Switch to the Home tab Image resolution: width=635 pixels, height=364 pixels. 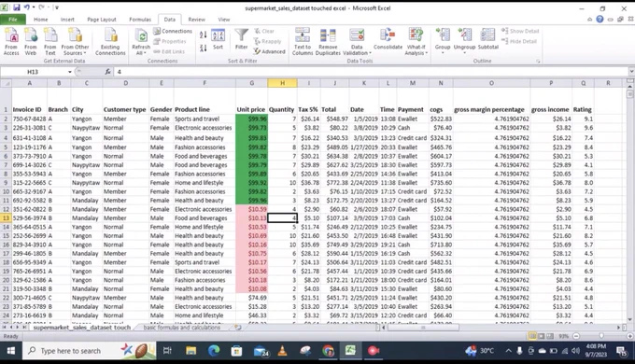pyautogui.click(x=40, y=19)
